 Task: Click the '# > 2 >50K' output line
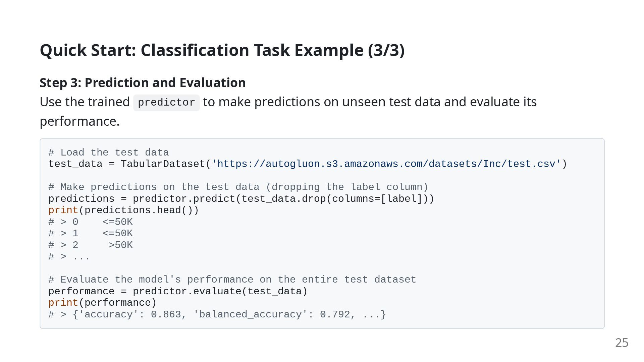pos(91,245)
